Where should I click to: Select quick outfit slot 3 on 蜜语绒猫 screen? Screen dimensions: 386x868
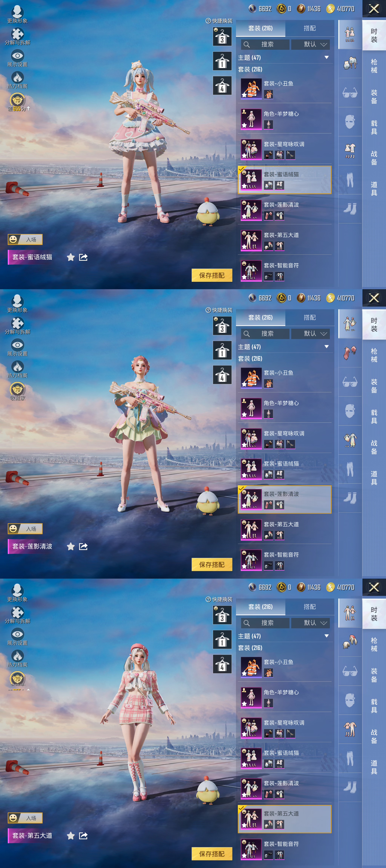point(222,36)
